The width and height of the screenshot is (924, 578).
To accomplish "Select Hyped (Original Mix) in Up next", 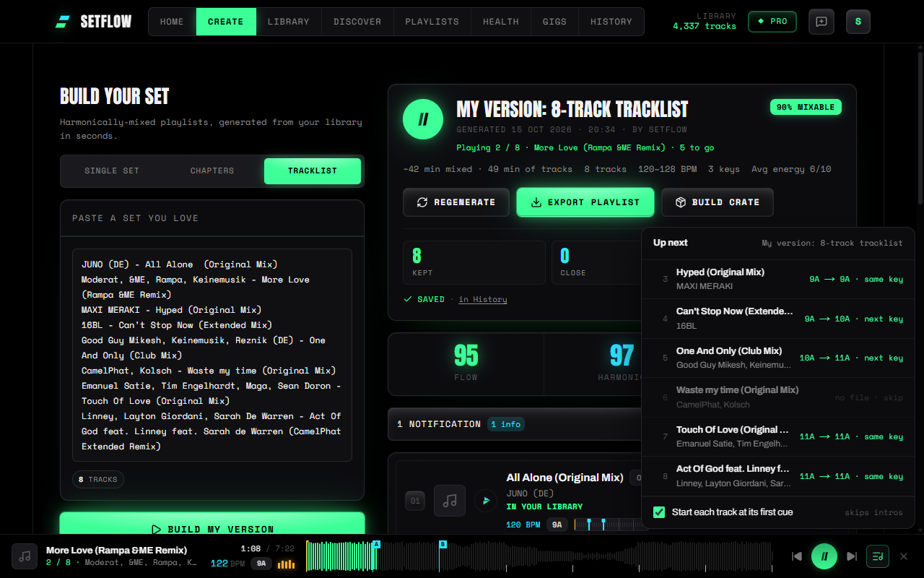I will click(778, 279).
